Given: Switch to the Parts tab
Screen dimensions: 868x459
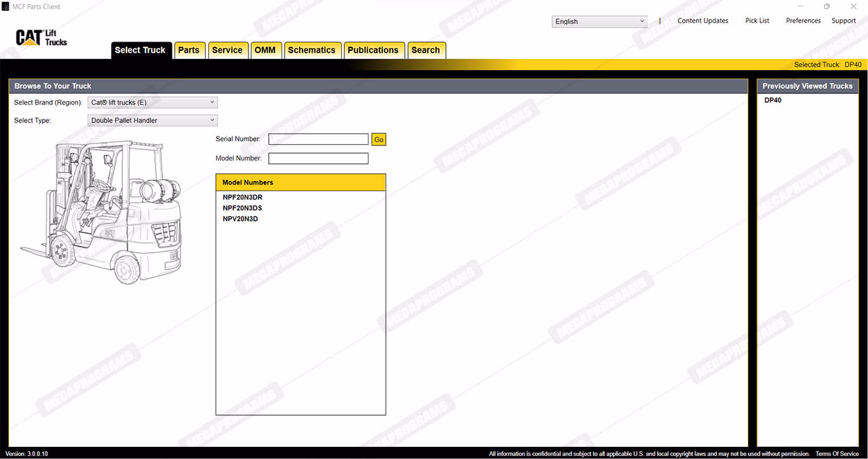Looking at the screenshot, I should click(189, 50).
